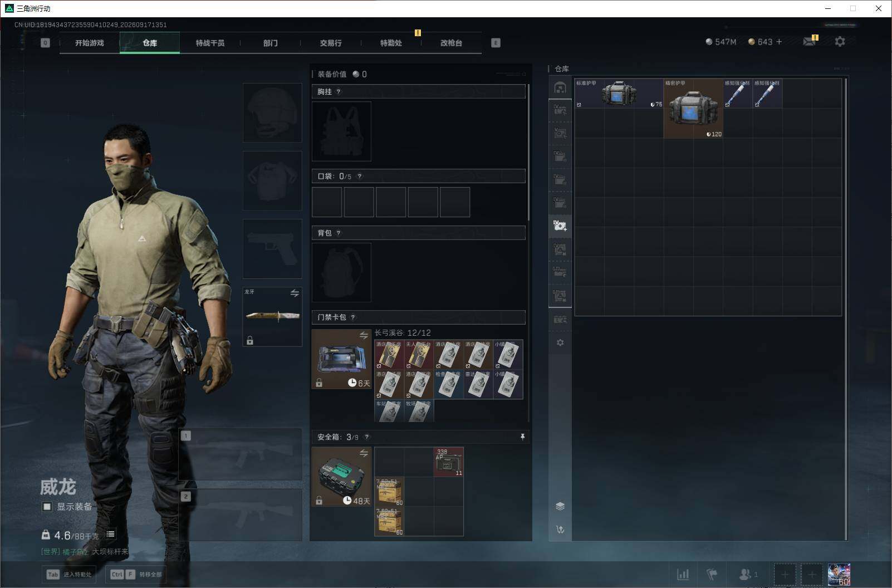Viewport: 892px width, 588px height.
Task: Select the .338 AP ammo box
Action: [x=449, y=462]
